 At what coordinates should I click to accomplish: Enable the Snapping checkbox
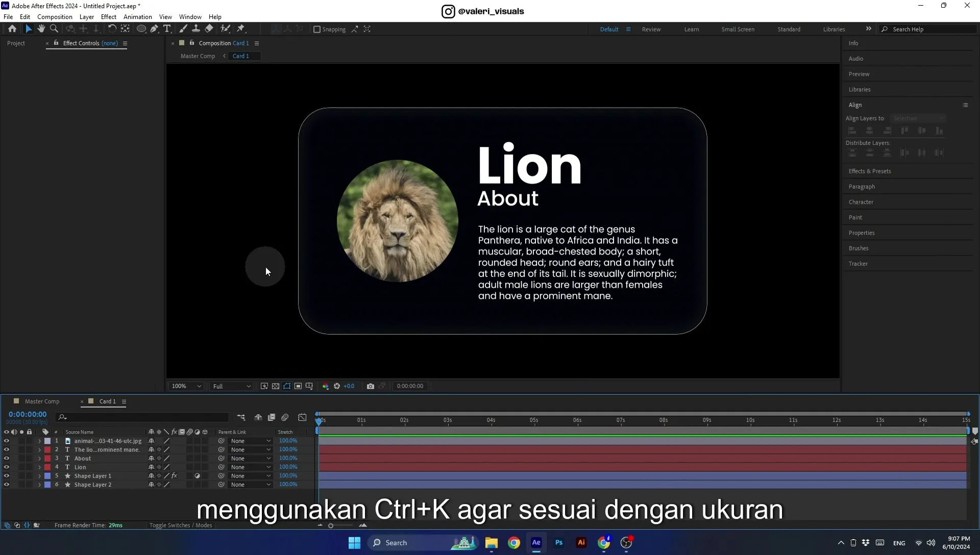pyautogui.click(x=317, y=30)
